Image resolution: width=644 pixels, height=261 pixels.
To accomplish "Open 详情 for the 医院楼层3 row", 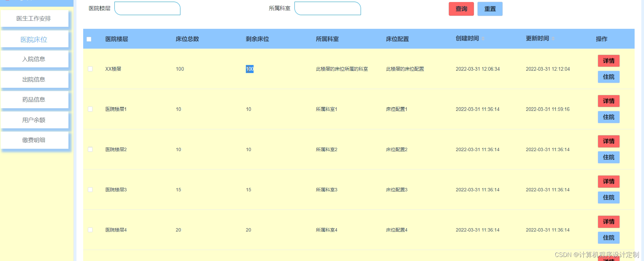I will click(x=609, y=182).
